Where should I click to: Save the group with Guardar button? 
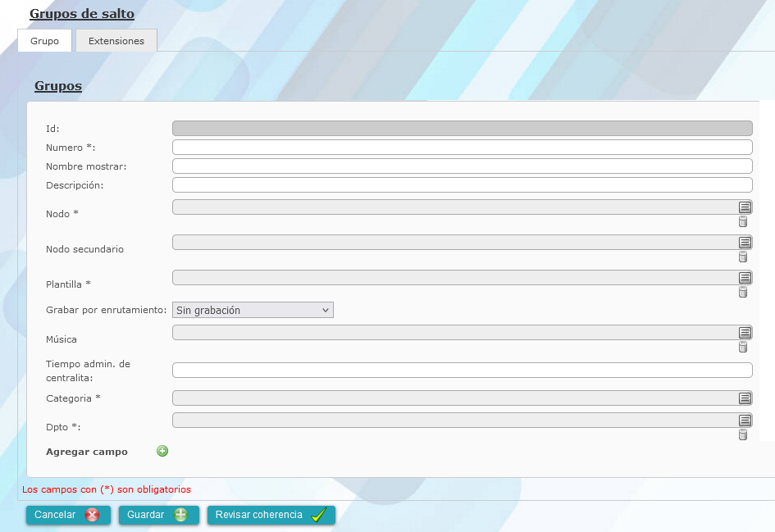click(158, 515)
